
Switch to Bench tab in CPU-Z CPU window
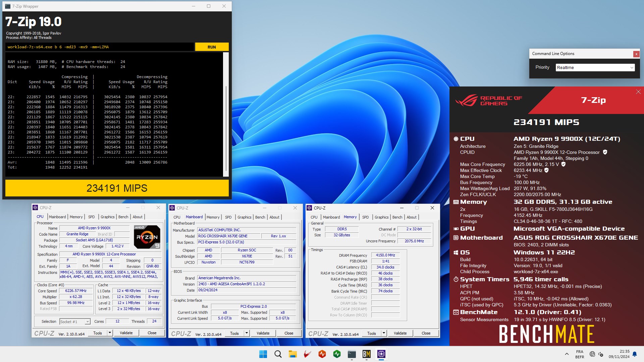[123, 217]
